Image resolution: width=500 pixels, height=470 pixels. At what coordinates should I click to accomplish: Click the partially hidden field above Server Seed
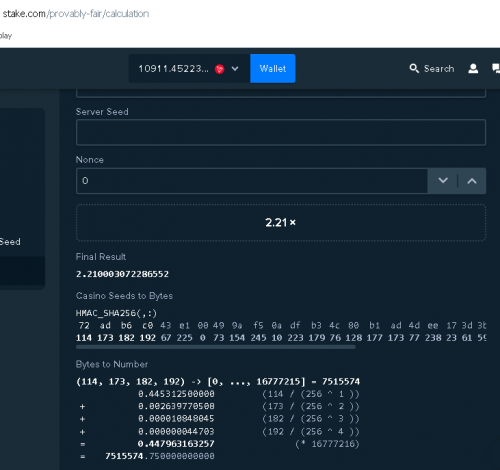[281, 93]
